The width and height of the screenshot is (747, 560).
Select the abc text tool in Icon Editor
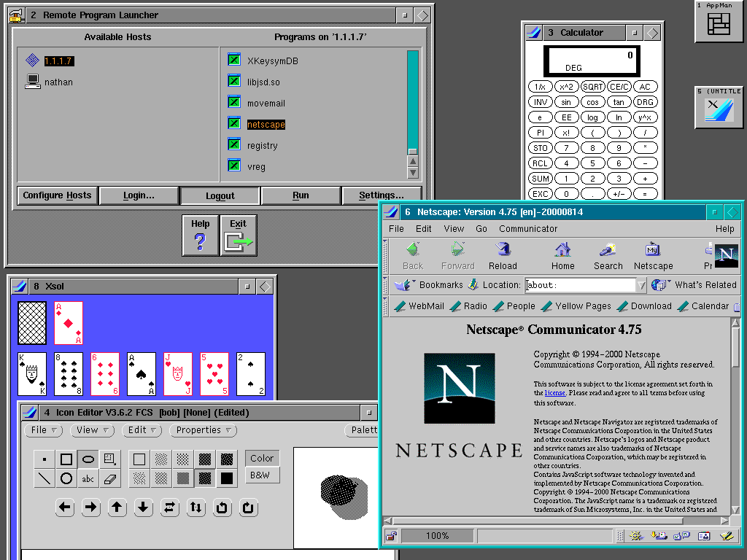[88, 478]
